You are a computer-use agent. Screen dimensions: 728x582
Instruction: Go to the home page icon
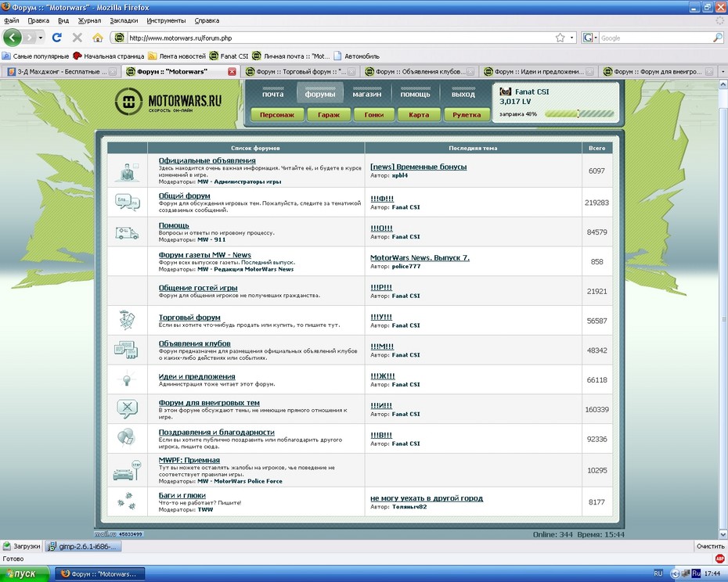(98, 38)
